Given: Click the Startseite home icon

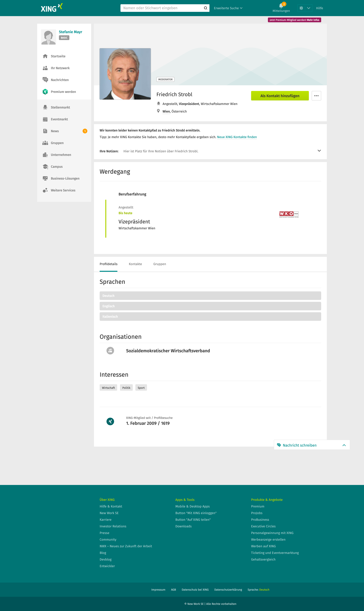Looking at the screenshot, I should coord(45,56).
